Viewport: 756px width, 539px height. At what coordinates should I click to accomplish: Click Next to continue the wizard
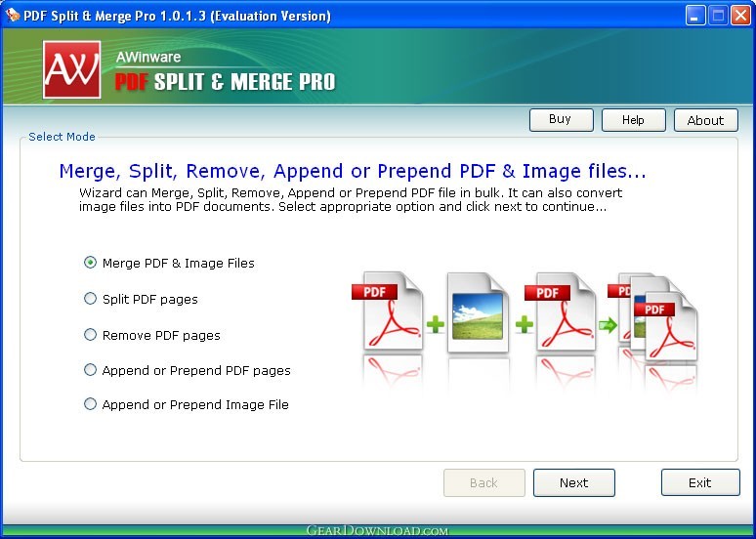click(573, 482)
